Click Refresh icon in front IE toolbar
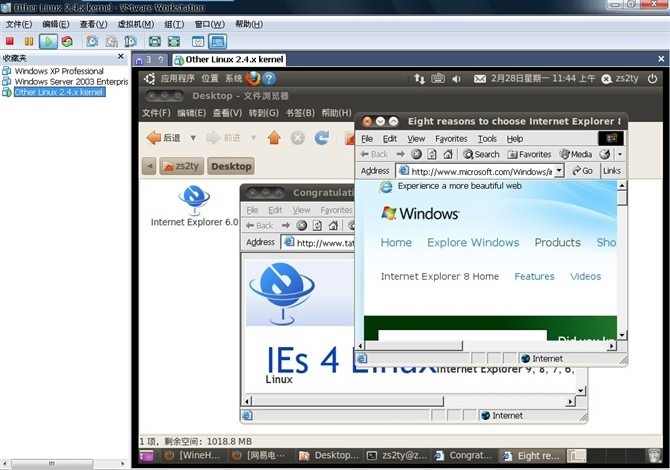The width and height of the screenshot is (670, 470). coord(432,154)
